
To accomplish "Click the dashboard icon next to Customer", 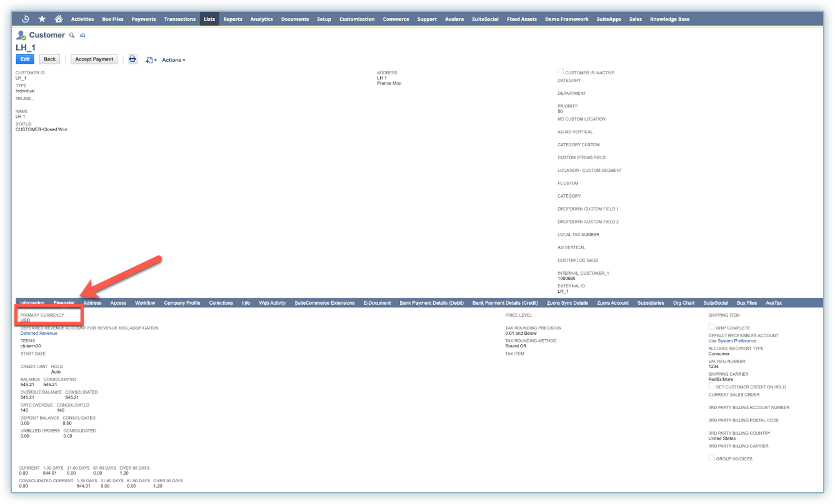I will click(82, 36).
